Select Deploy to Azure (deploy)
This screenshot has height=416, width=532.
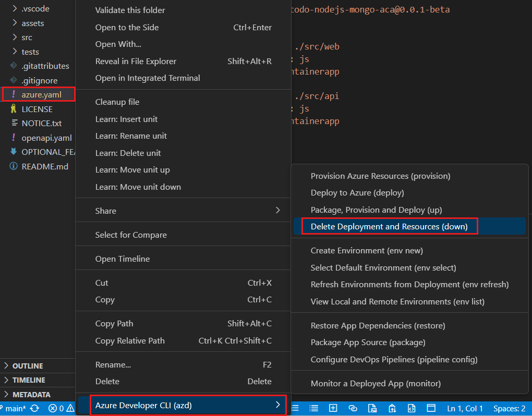pos(409,193)
